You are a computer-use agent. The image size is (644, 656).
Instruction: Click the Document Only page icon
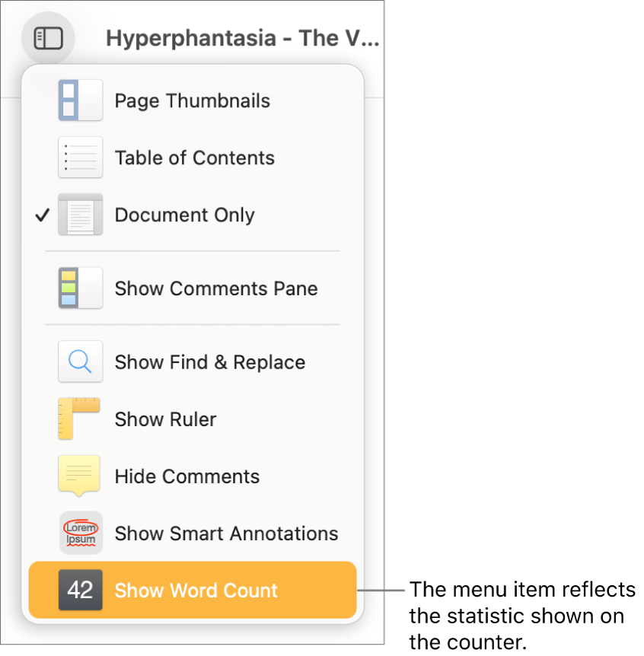[80, 215]
